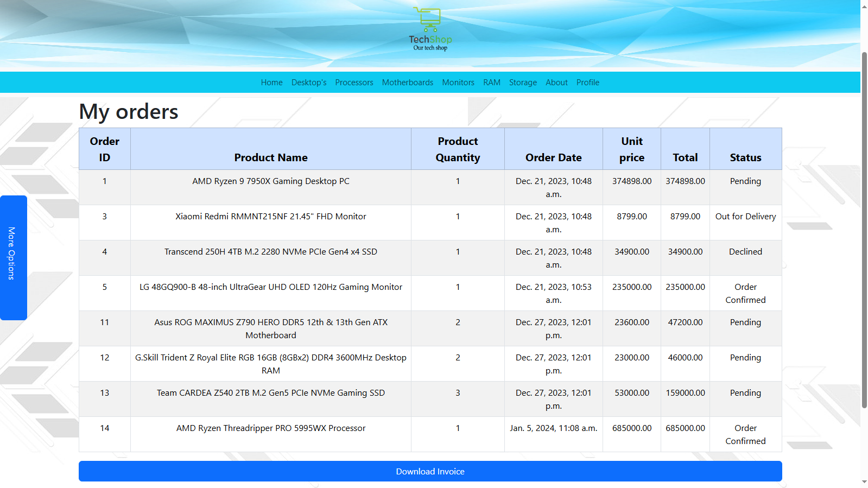Click the Order ID column header
Viewport: 868px width, 488px height.
[105, 149]
